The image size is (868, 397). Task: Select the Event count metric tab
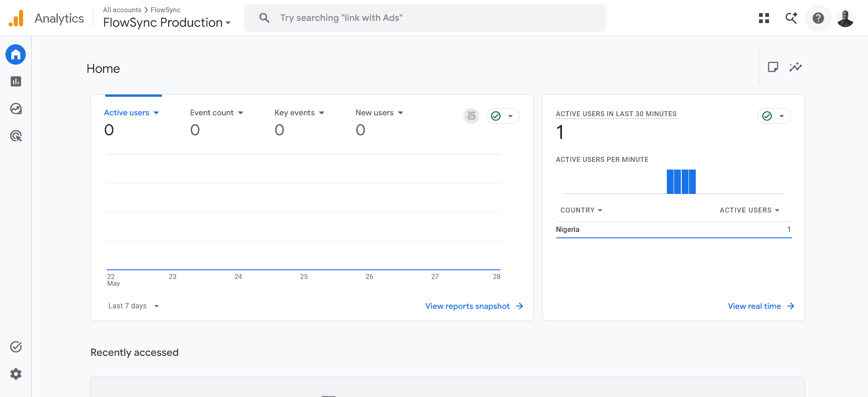pyautogui.click(x=217, y=122)
